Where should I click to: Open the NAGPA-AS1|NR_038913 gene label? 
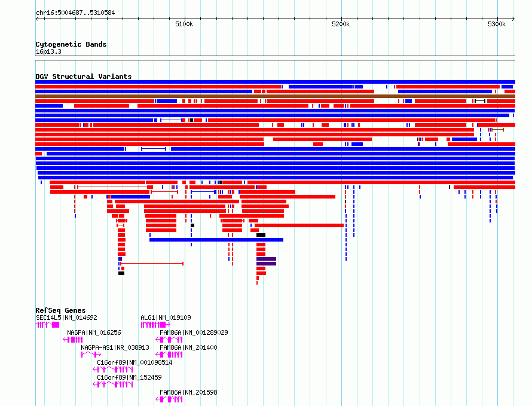pos(115,347)
